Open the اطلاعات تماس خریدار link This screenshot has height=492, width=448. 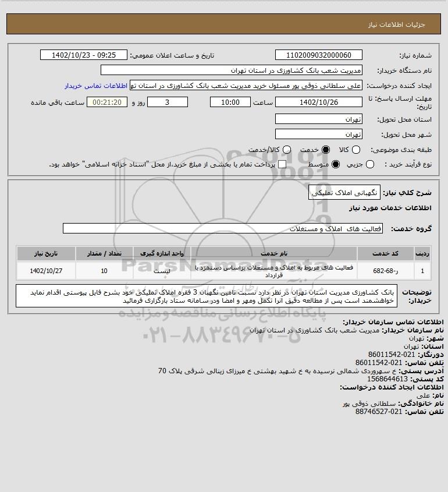click(x=96, y=86)
